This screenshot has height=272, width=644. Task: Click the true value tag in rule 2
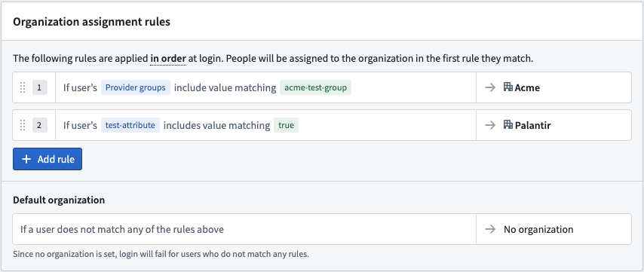[287, 125]
